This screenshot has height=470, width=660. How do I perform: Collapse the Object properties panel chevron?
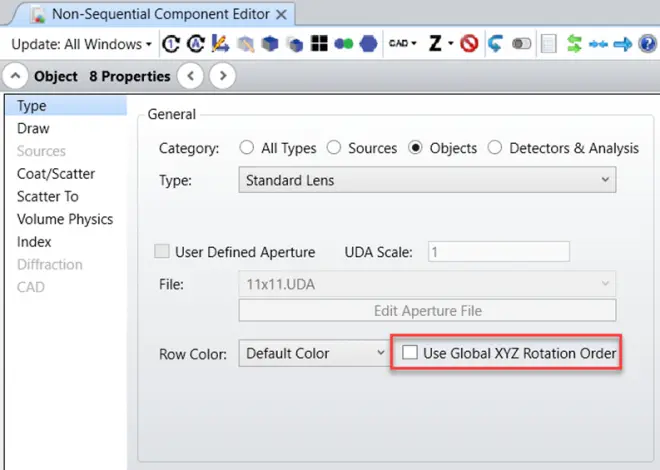17,76
